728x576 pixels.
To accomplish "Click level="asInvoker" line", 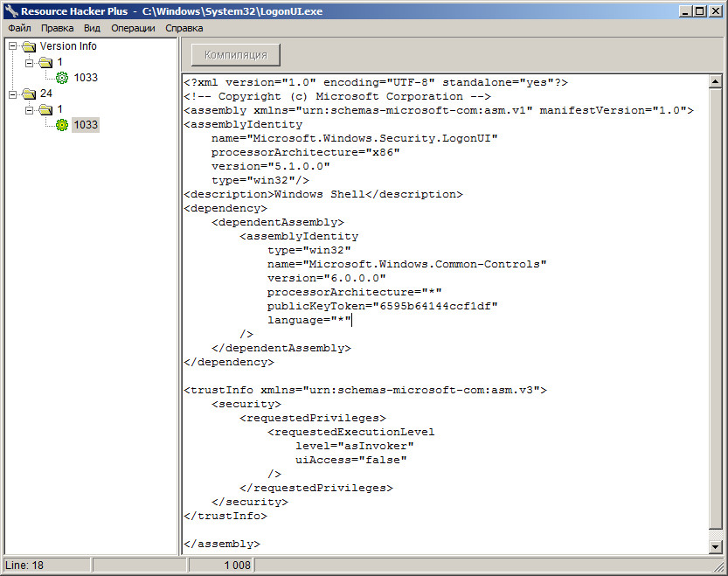I will pos(354,446).
